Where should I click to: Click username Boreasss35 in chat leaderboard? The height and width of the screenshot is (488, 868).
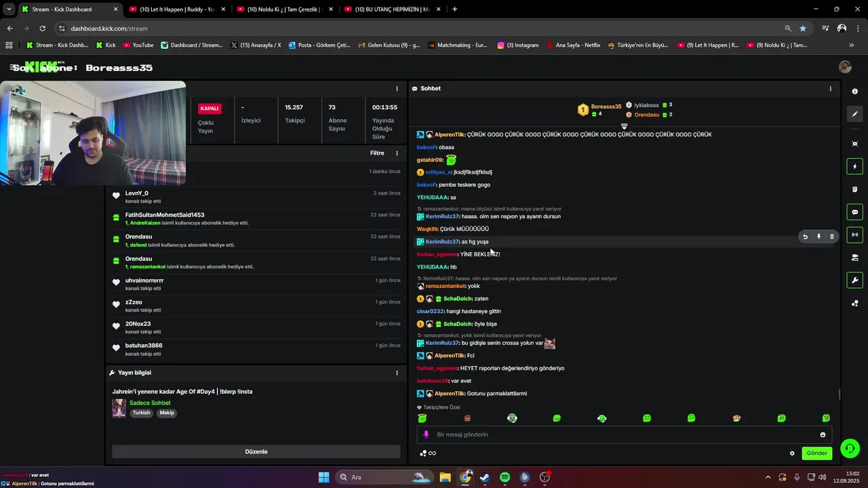[606, 106]
